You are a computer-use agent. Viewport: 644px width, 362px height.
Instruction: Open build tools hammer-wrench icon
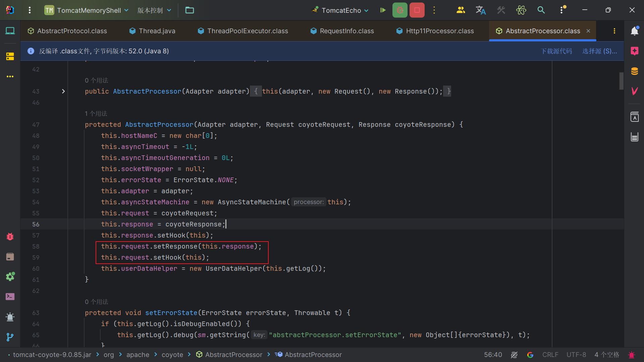pos(501,10)
